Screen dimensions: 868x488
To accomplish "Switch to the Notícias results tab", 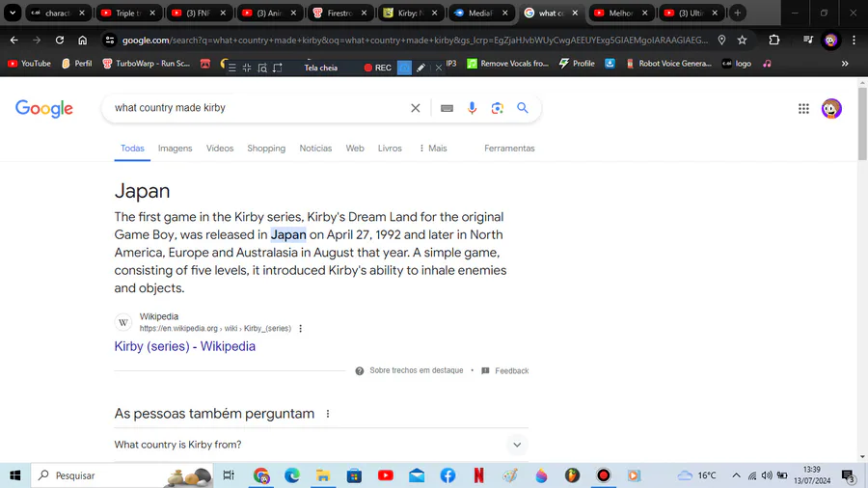I will [x=315, y=149].
